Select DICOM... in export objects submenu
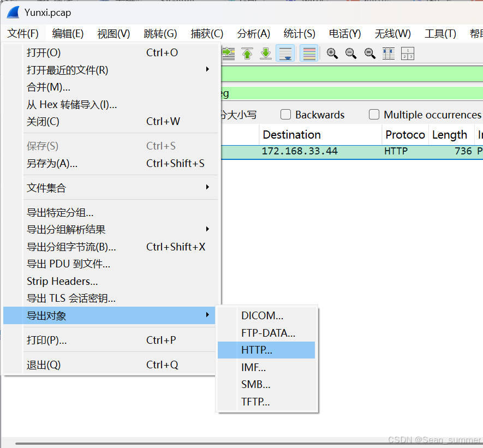Image resolution: width=483 pixels, height=448 pixels. pos(266,315)
